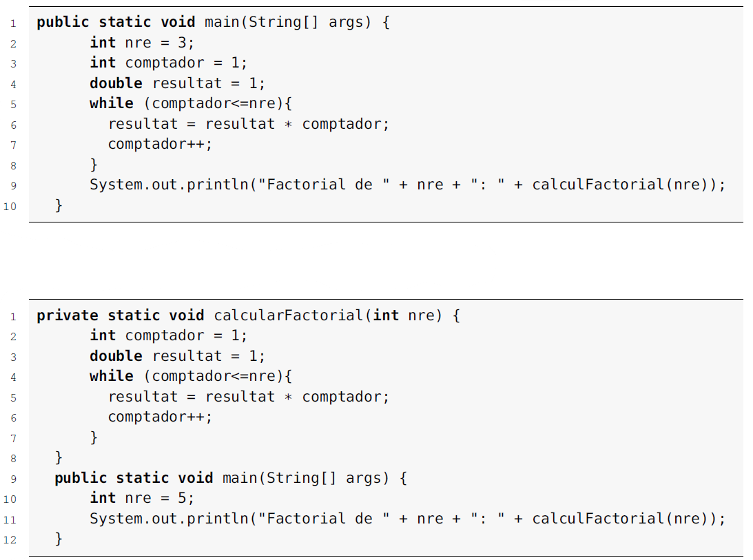Click the 'double' keyword in the upper code block
This screenshot has height=560, width=753.
click(116, 83)
